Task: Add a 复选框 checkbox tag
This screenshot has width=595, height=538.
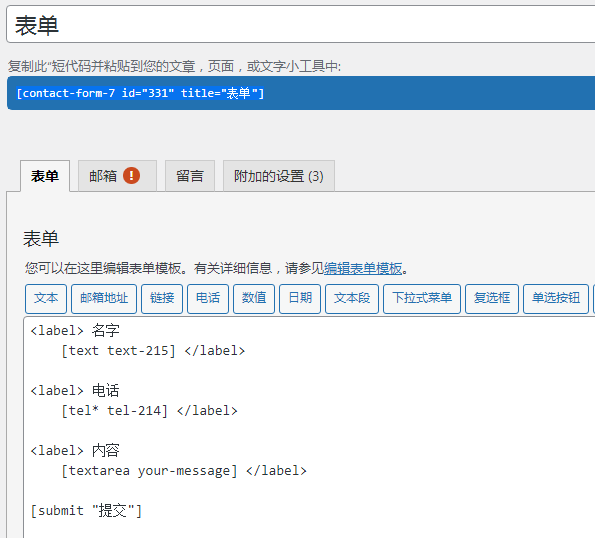Action: click(x=492, y=299)
